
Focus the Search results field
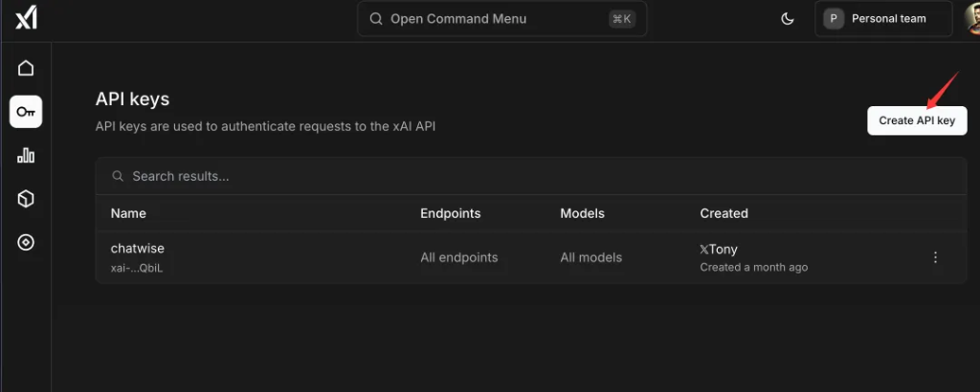[531, 176]
